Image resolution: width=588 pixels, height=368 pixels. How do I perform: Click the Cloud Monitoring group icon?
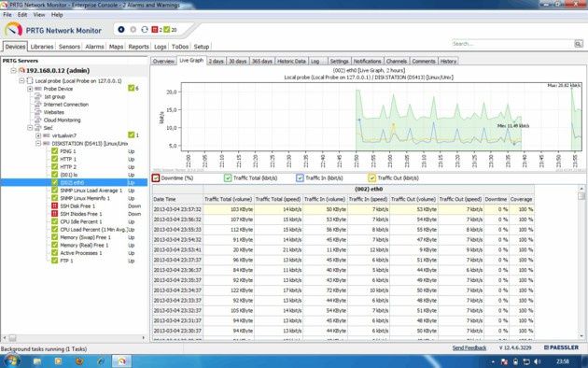[38, 120]
